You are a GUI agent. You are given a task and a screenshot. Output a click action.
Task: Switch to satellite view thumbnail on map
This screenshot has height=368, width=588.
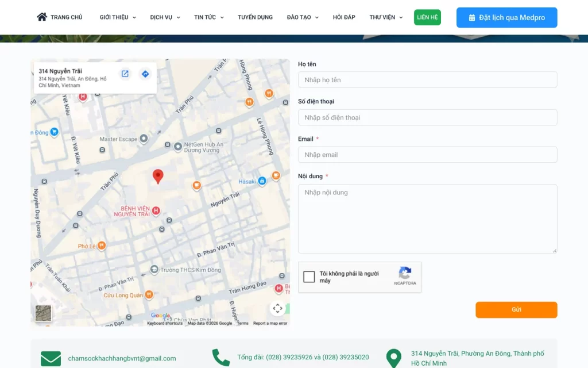43,313
